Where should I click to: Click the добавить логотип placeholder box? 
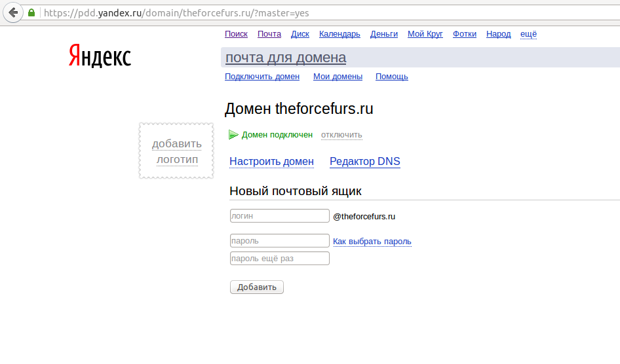[176, 151]
